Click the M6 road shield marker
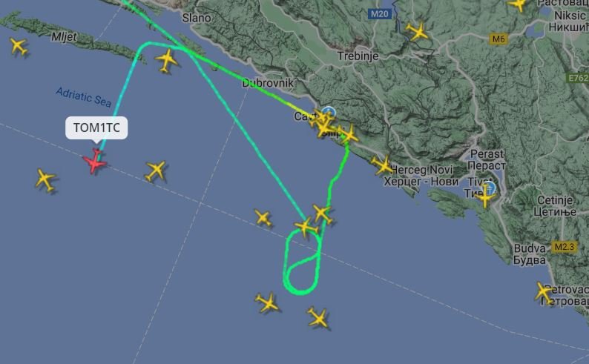The image size is (589, 364). [498, 39]
